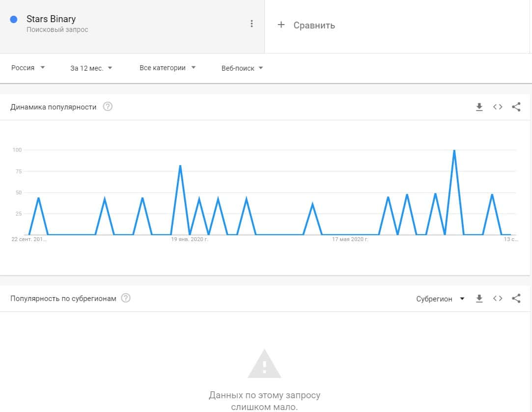Viewport: 532px width, 412px height.
Task: Click the blue dot beside Stars Binary
Action: (14, 19)
